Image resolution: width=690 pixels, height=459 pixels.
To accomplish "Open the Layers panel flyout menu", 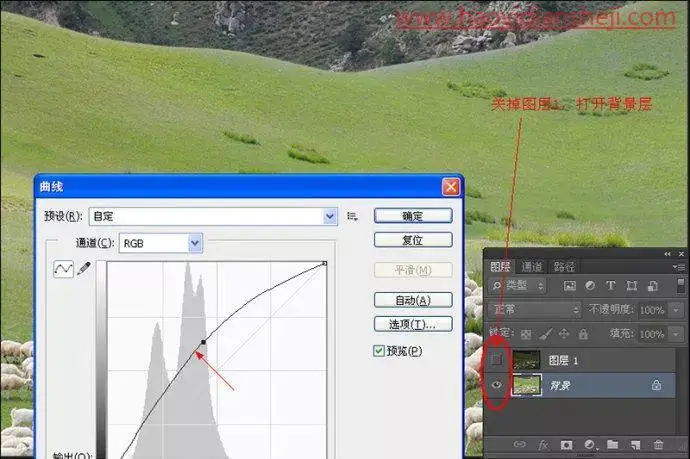I will click(x=678, y=267).
